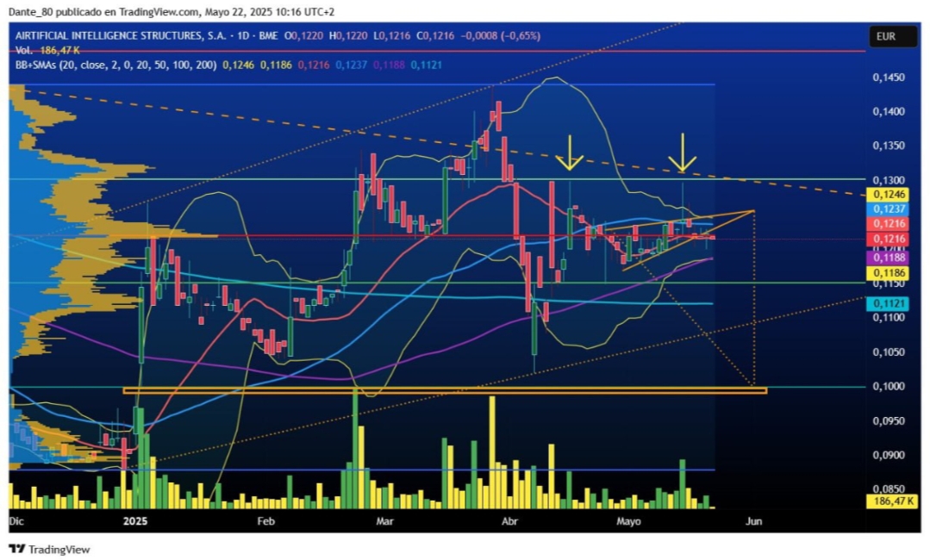Click the Vol. 186,47 K legend label

point(47,50)
